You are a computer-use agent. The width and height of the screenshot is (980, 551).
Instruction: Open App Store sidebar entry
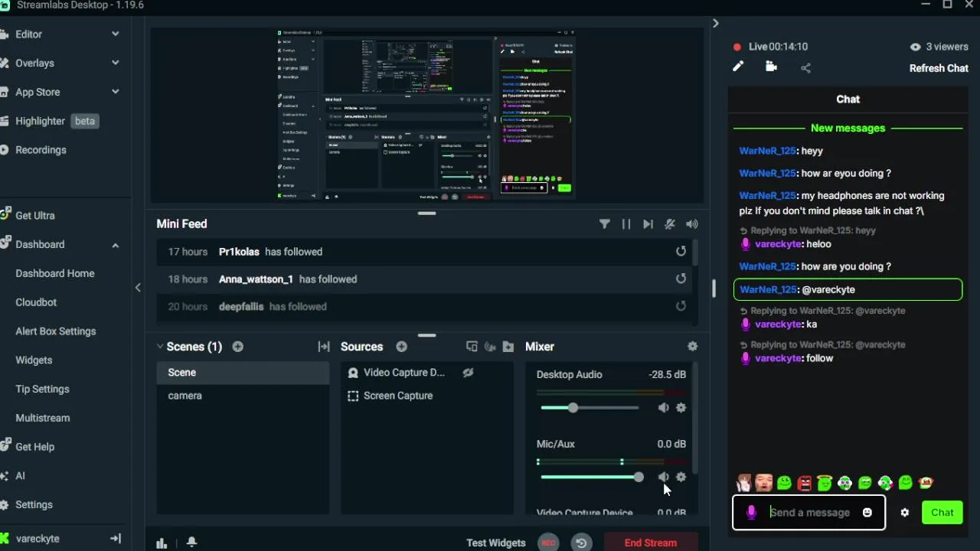point(38,92)
